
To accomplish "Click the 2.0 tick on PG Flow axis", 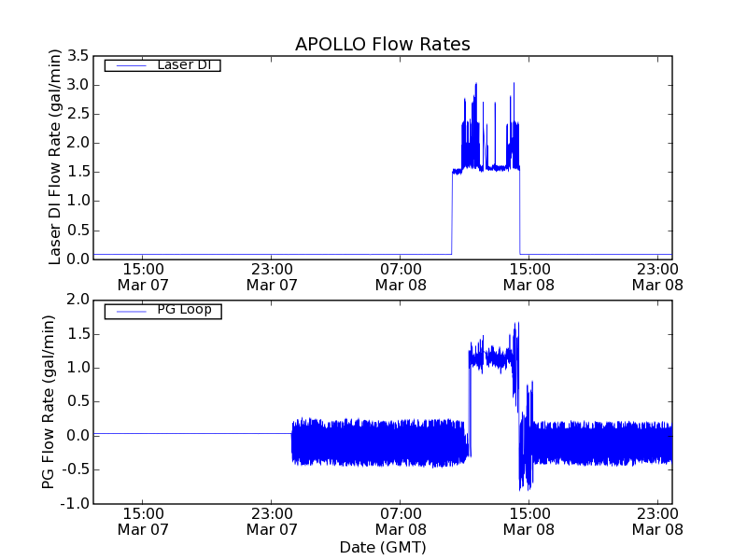I will tap(78, 300).
